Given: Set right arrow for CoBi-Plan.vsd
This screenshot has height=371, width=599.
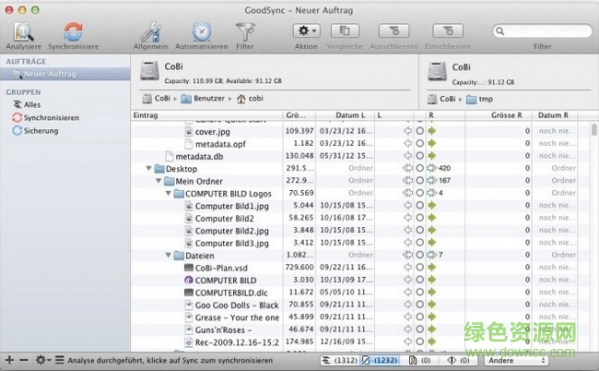Looking at the screenshot, I should click(x=432, y=267).
